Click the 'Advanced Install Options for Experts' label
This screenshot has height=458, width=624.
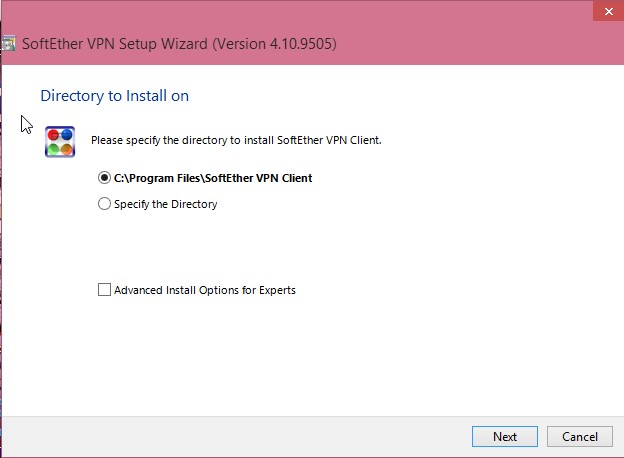[x=205, y=290]
